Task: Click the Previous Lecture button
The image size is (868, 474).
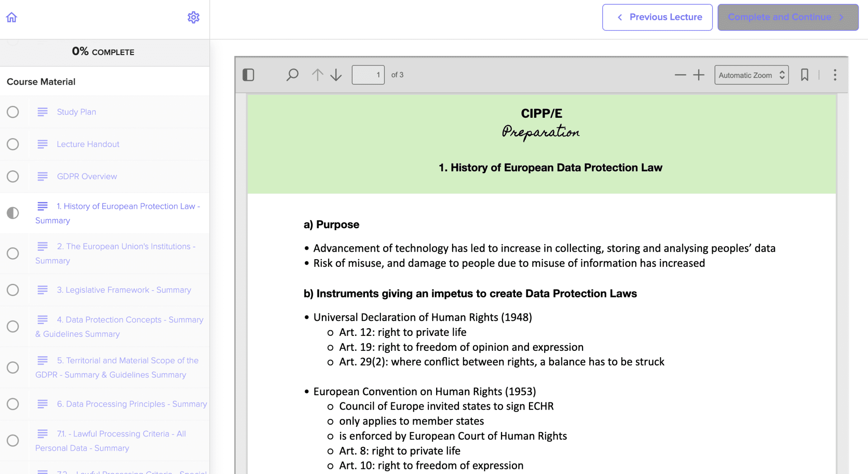Action: 657,17
